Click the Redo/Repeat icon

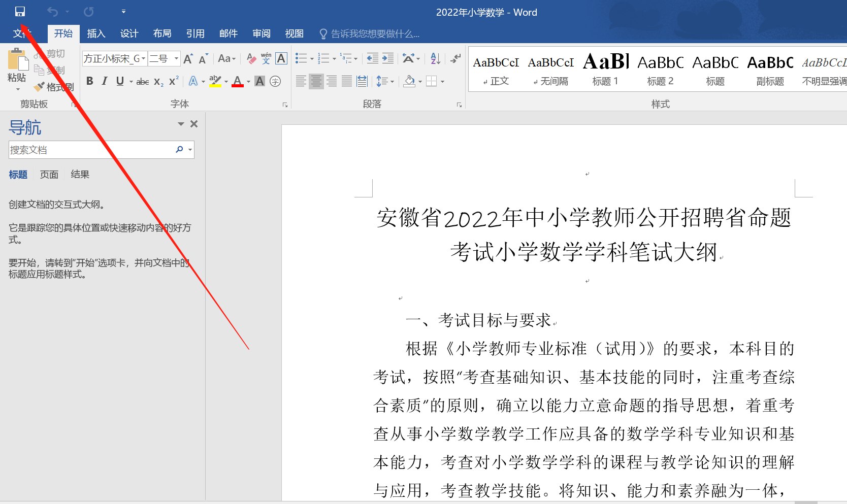tap(89, 11)
